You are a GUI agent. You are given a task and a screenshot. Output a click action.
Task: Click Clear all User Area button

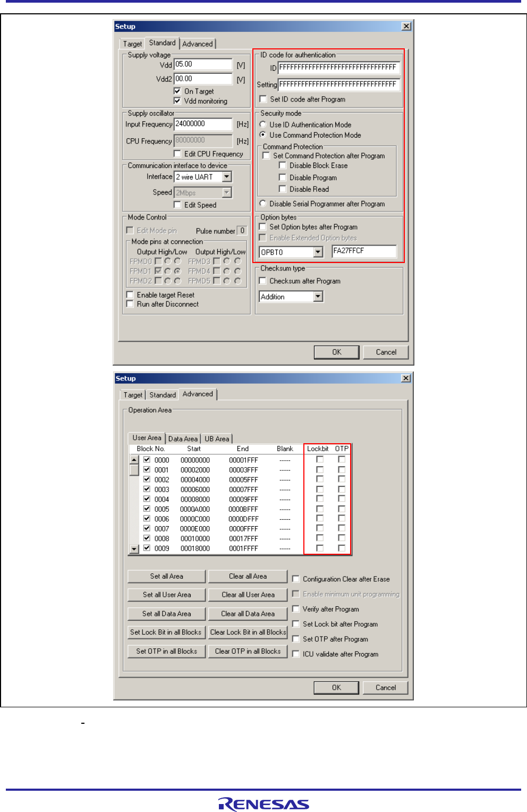pos(248,595)
